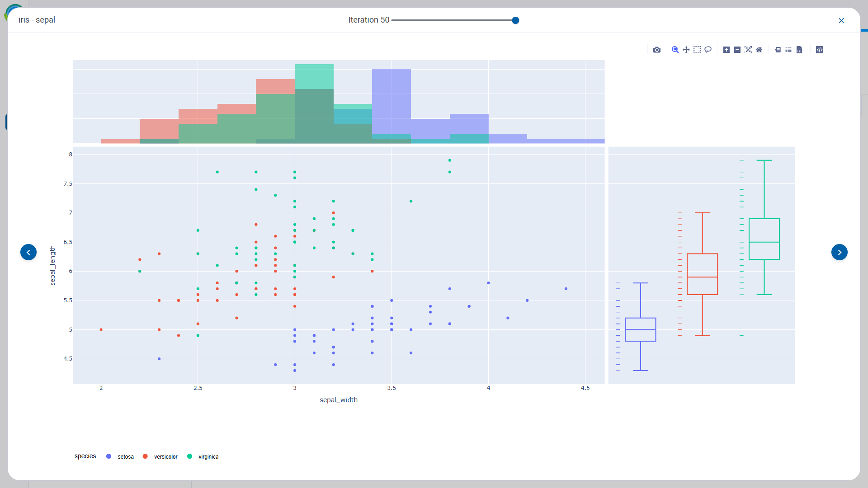Click the iris - sepal title text
The image size is (868, 488).
[x=37, y=20]
